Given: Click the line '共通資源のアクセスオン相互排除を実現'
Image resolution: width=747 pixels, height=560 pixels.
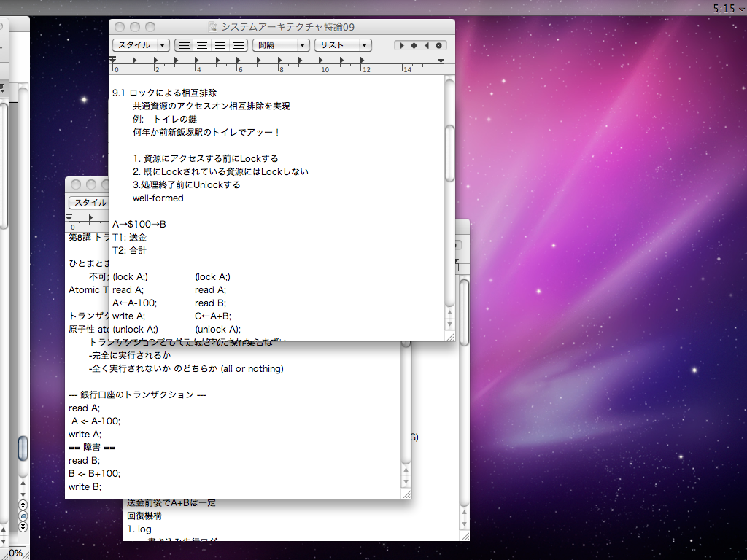Looking at the screenshot, I should pos(212,106).
